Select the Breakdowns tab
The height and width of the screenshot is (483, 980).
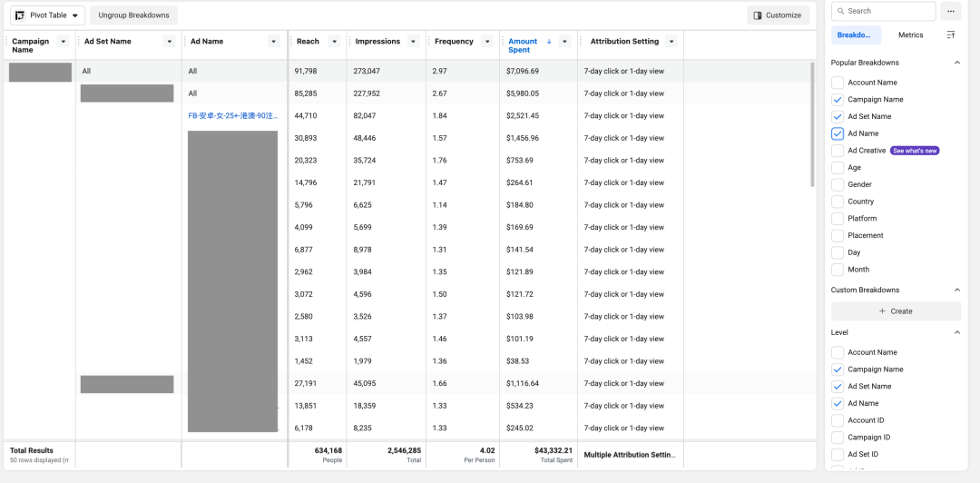tap(857, 35)
